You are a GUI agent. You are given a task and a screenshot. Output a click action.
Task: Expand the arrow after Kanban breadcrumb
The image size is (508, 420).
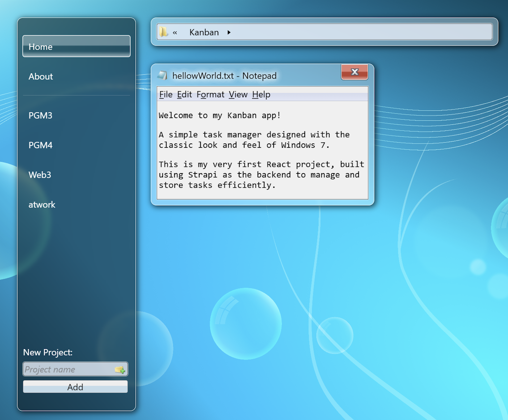[229, 32]
